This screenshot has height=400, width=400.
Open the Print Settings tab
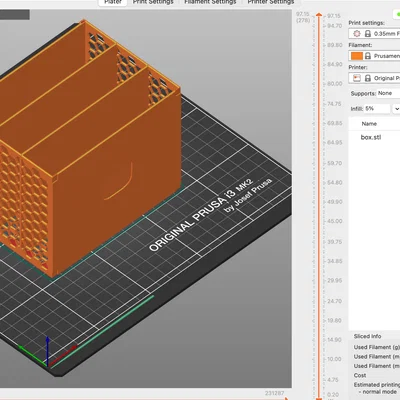click(x=153, y=2)
